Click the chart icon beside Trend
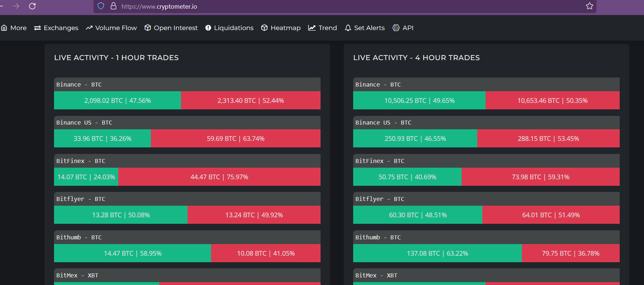644x285 pixels. pos(312,28)
